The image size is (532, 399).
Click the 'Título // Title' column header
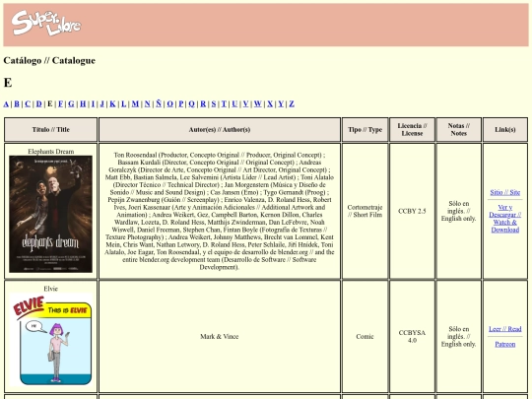coord(50,130)
